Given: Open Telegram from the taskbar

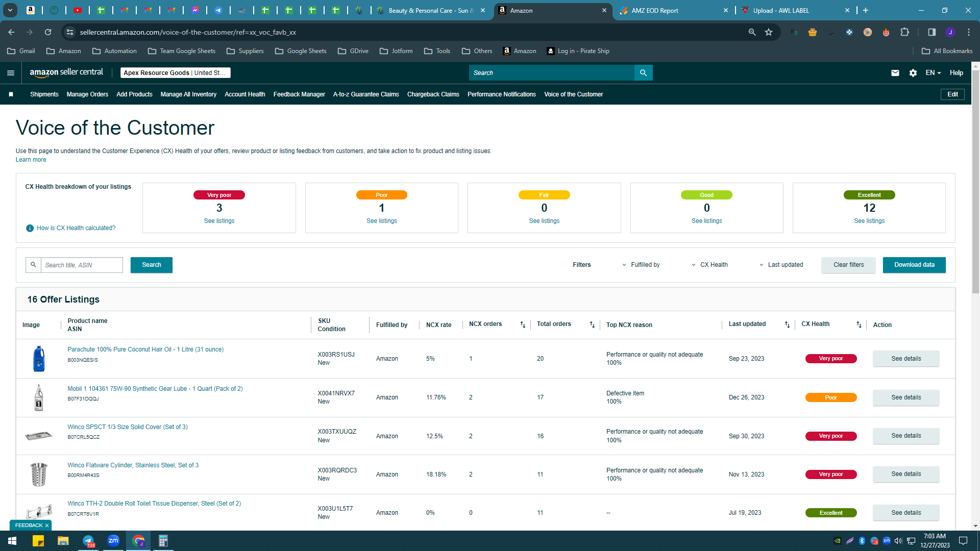Looking at the screenshot, I should tap(88, 541).
